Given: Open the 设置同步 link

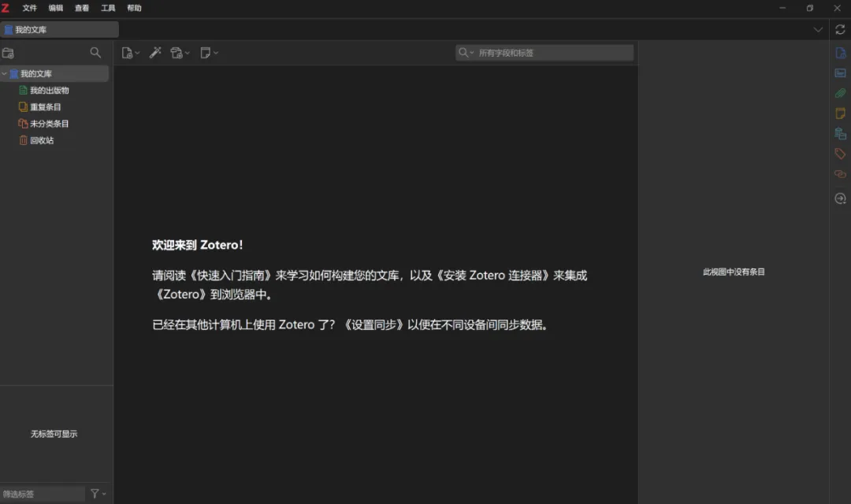Looking at the screenshot, I should (x=373, y=325).
